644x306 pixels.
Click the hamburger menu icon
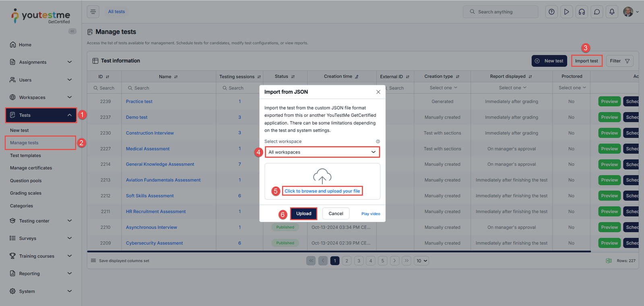93,12
